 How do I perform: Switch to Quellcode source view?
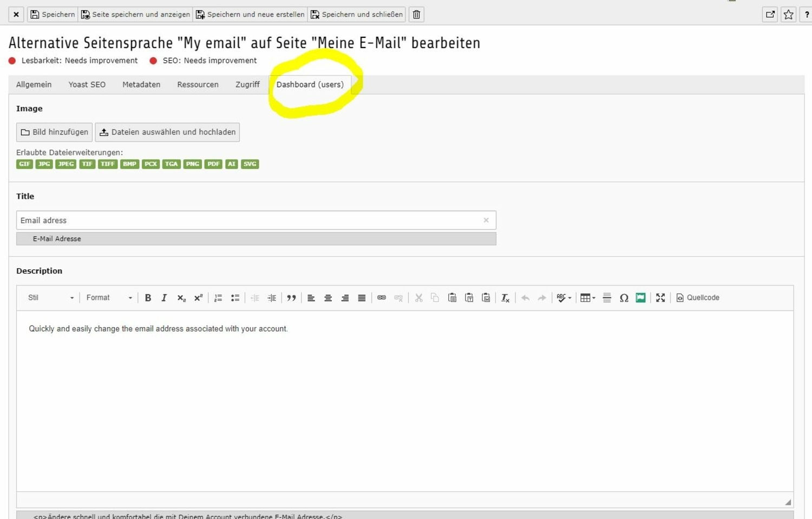click(x=698, y=298)
